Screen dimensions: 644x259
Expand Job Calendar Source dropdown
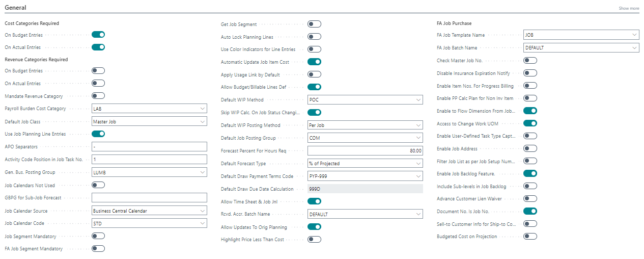(202, 211)
